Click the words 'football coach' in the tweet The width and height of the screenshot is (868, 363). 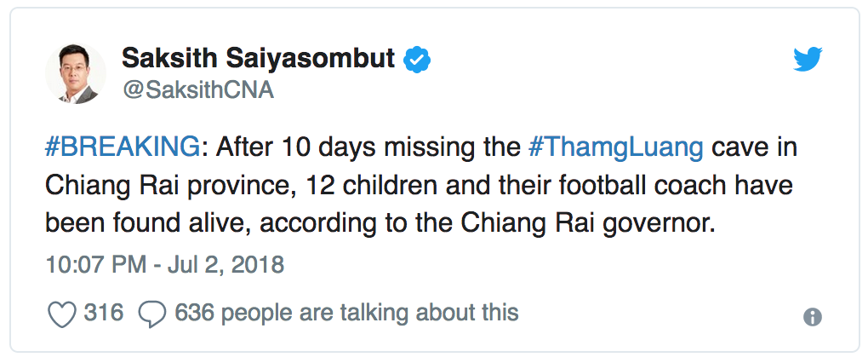(625, 186)
